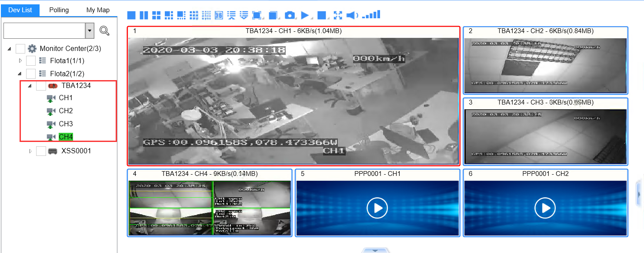Select CH3 in the device tree
Screen dimensions: 644x253
click(66, 124)
